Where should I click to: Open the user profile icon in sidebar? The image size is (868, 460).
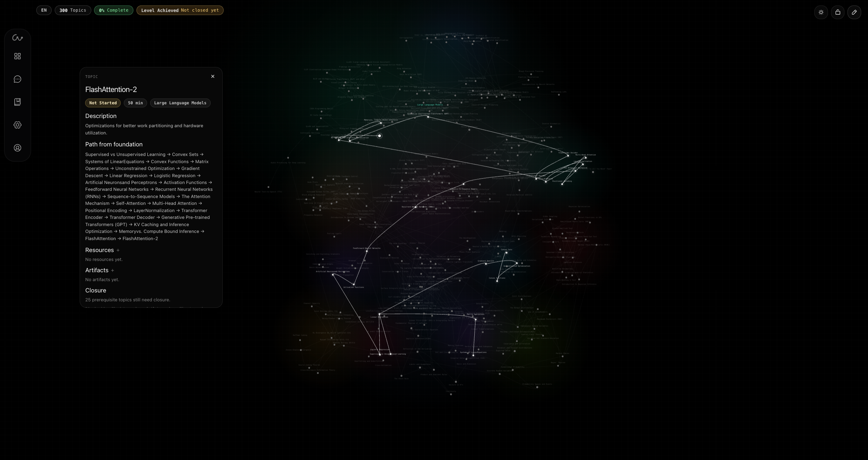tap(17, 148)
